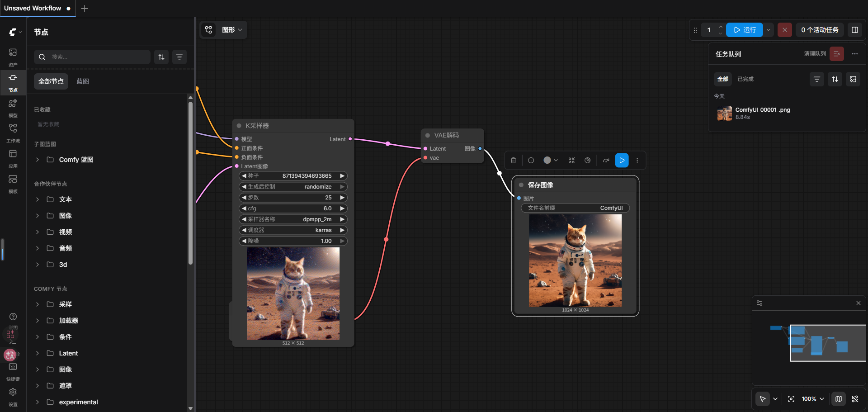Cancel the current run with the red X button
The image size is (868, 412).
pyautogui.click(x=784, y=30)
